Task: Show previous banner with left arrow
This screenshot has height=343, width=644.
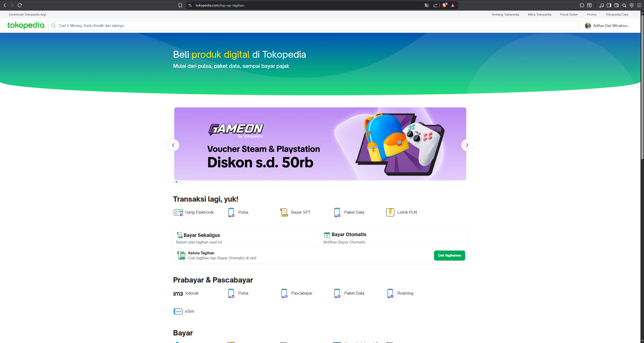Action: point(173,145)
